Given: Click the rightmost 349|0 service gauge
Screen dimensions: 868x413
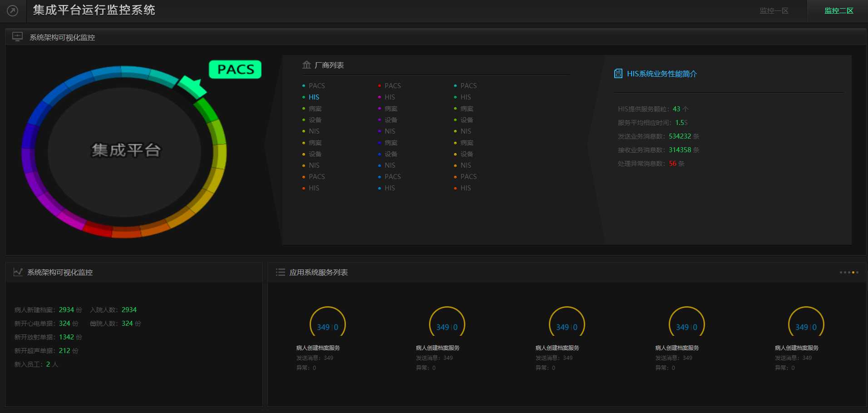Looking at the screenshot, I should point(806,322).
